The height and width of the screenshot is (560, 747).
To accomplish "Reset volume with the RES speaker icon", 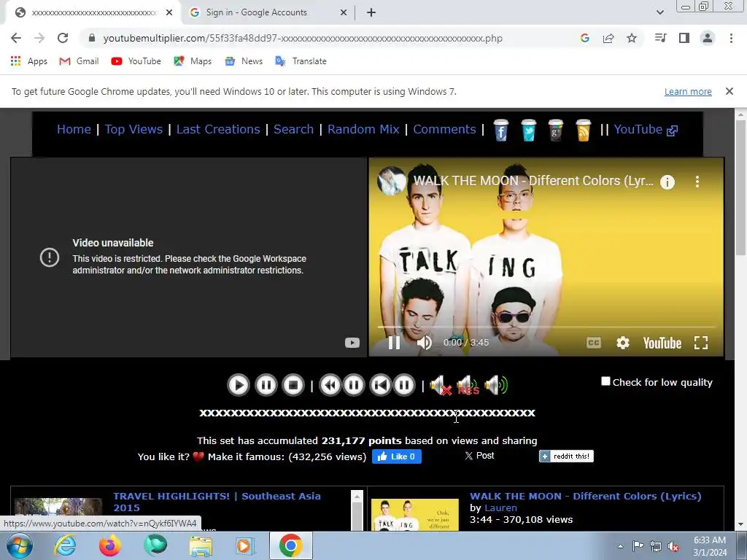I will click(468, 385).
